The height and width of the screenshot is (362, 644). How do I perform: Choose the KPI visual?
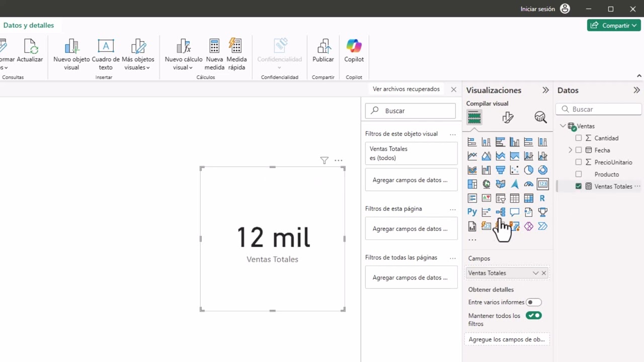tap(486, 198)
